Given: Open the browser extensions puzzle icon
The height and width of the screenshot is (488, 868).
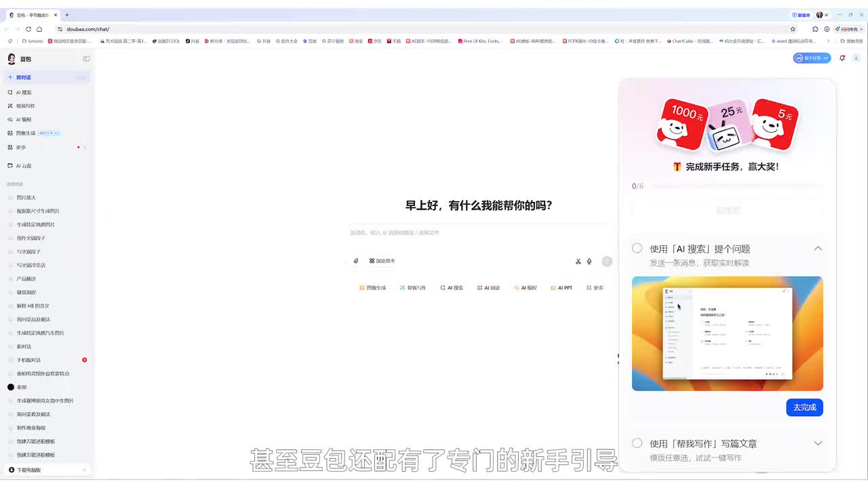Looking at the screenshot, I should point(815,29).
